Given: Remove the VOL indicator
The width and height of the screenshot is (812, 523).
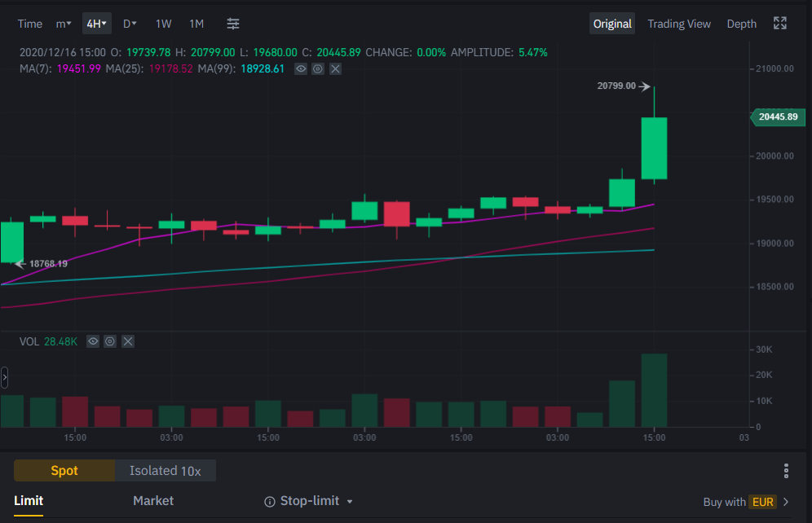Looking at the screenshot, I should [128, 341].
